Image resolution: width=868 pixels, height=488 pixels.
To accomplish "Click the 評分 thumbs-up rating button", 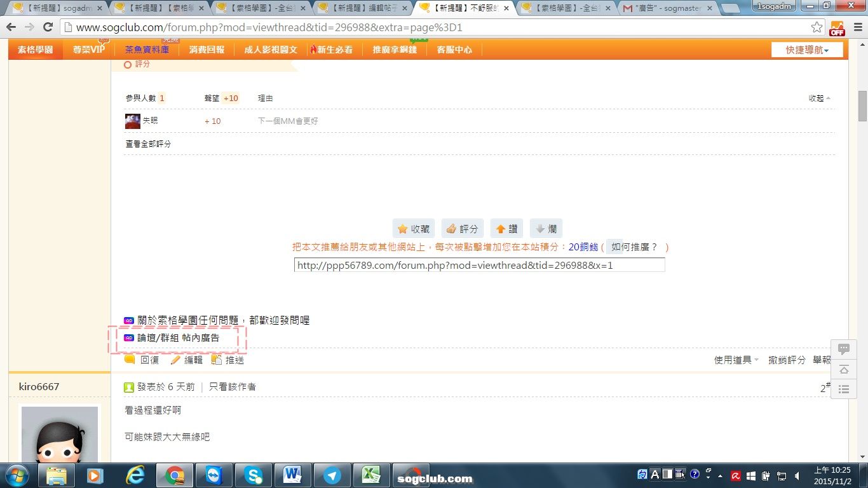I will coord(463,229).
